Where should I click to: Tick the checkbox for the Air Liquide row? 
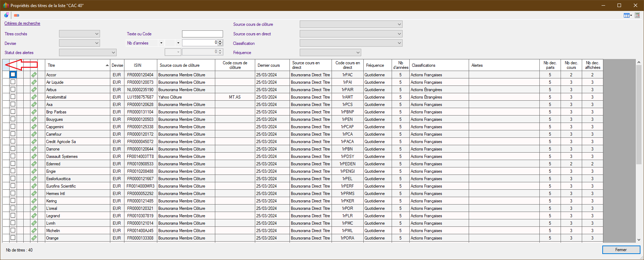(13, 82)
